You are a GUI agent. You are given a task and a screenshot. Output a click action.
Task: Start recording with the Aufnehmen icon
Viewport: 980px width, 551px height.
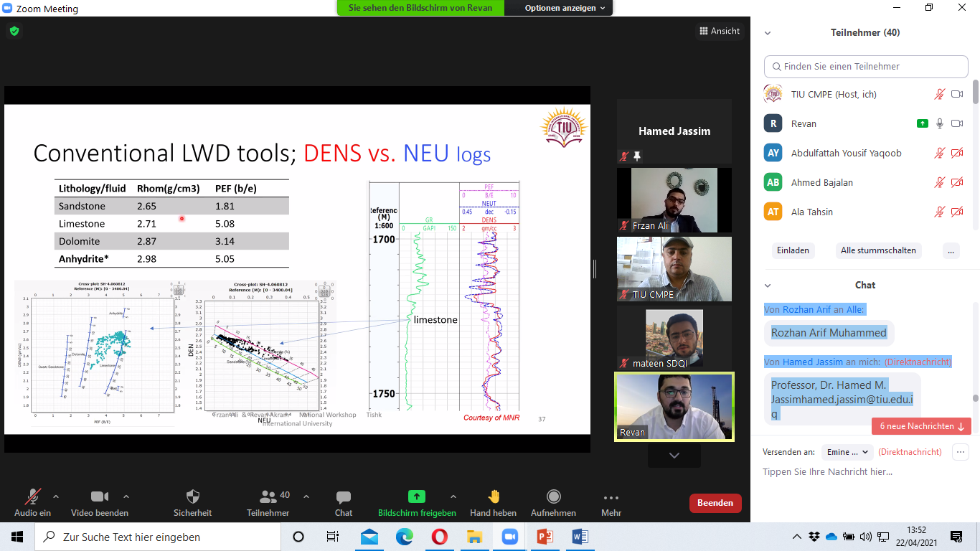[x=553, y=496]
